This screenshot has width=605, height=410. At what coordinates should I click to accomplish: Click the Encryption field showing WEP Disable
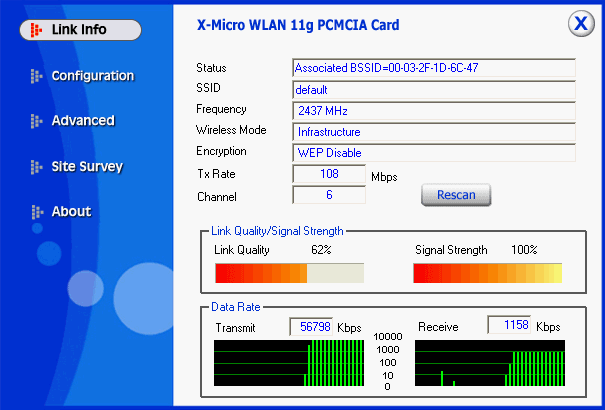pyautogui.click(x=434, y=153)
